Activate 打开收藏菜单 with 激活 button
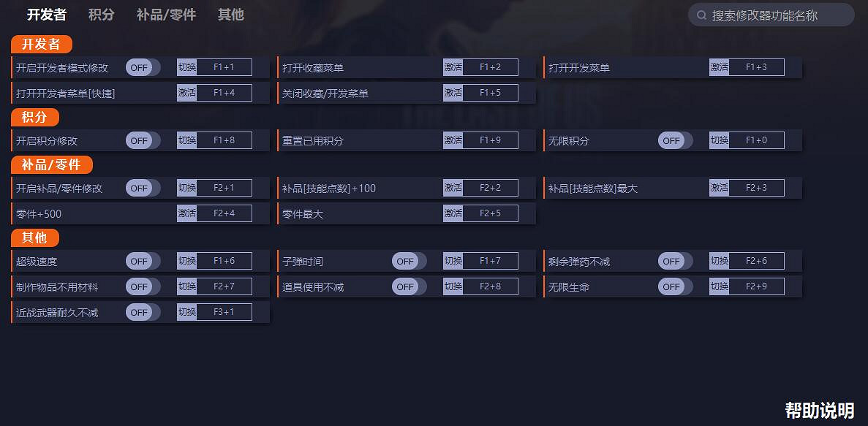Screen dimensions: 868x426 [453, 66]
